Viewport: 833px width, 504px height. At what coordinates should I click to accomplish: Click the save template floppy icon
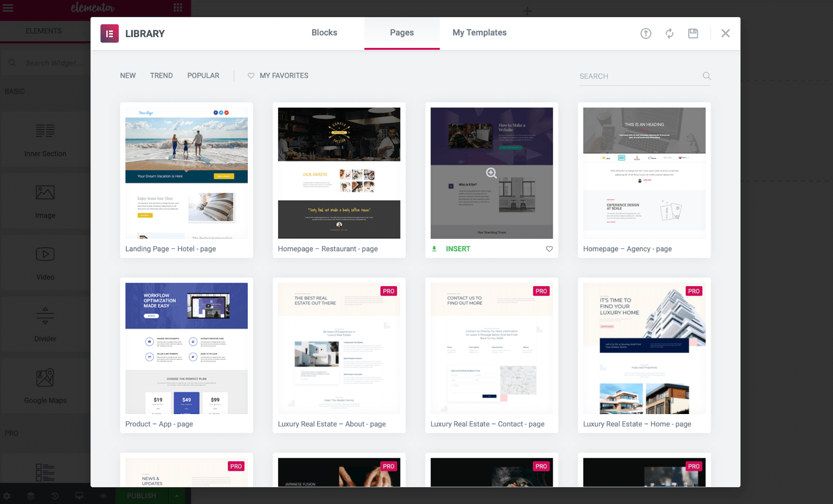pyautogui.click(x=693, y=33)
